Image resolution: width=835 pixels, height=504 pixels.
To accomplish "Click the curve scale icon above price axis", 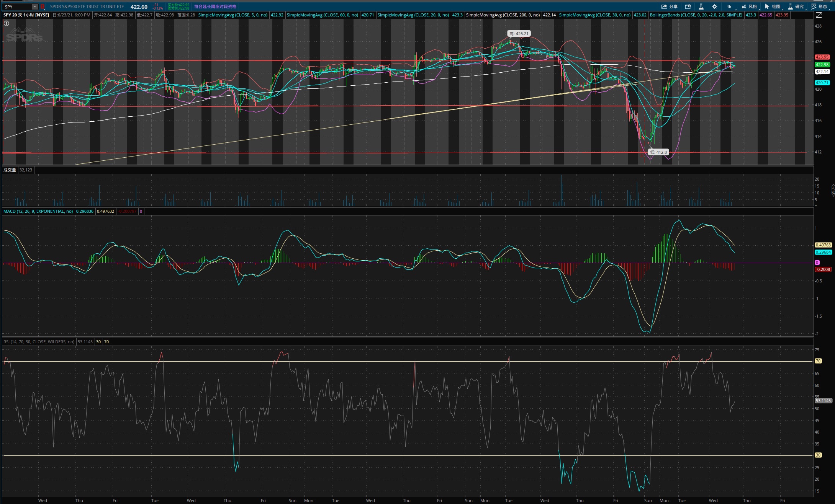I will [819, 15].
